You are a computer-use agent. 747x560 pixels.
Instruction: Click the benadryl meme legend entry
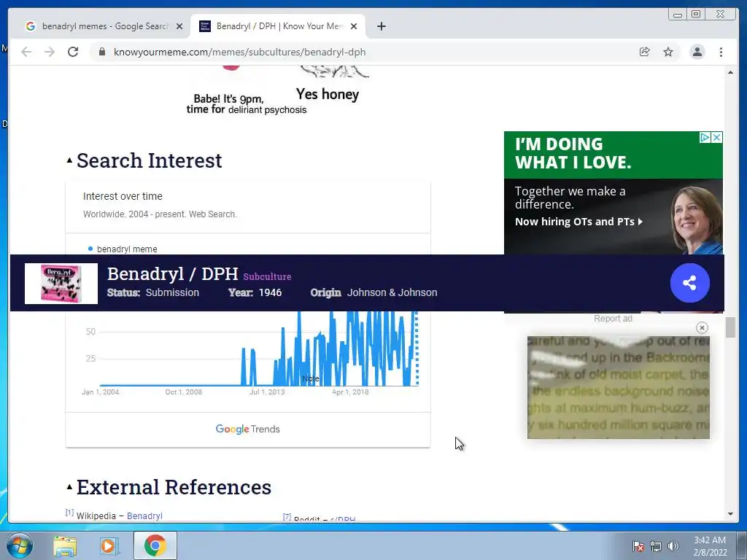[123, 249]
